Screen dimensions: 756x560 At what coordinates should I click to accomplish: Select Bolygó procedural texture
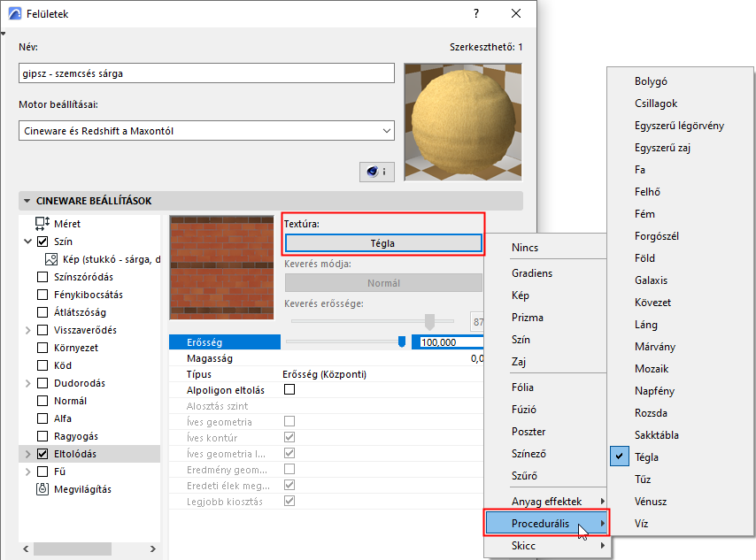click(651, 81)
